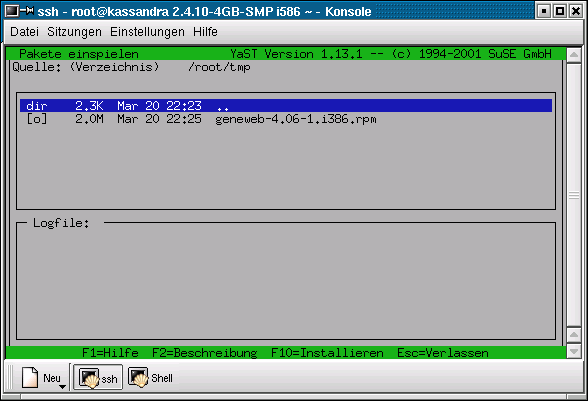Viewport: 588px width, 401px height.
Task: Click the sticky pin icon in title bar
Action: 27,11
